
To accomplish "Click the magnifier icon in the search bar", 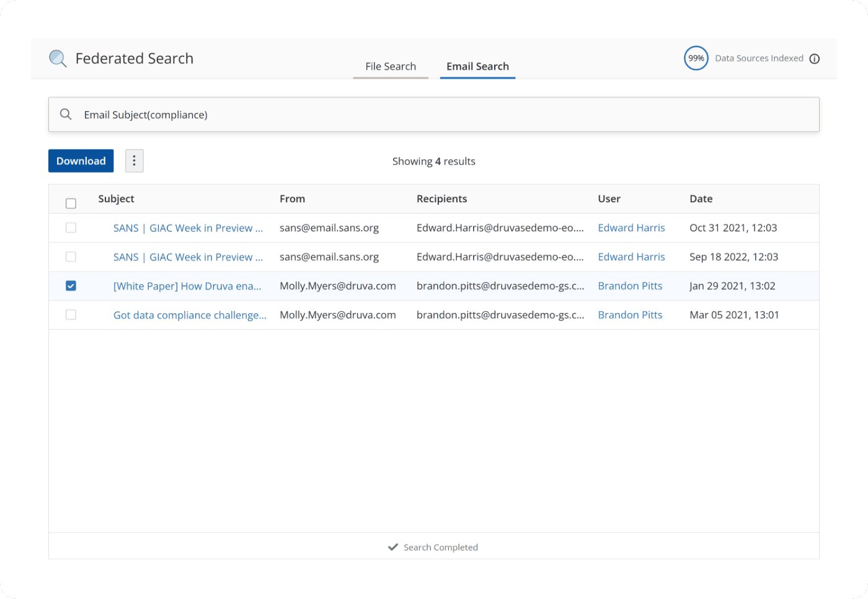I will pos(66,114).
